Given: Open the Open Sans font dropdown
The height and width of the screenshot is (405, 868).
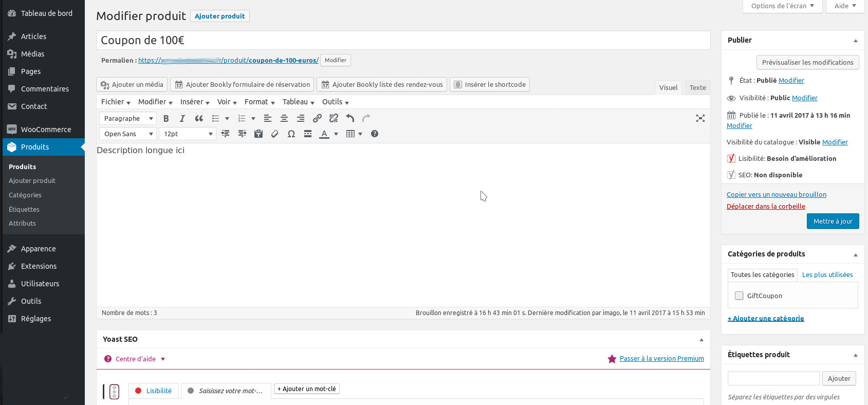Looking at the screenshot, I should tap(128, 134).
